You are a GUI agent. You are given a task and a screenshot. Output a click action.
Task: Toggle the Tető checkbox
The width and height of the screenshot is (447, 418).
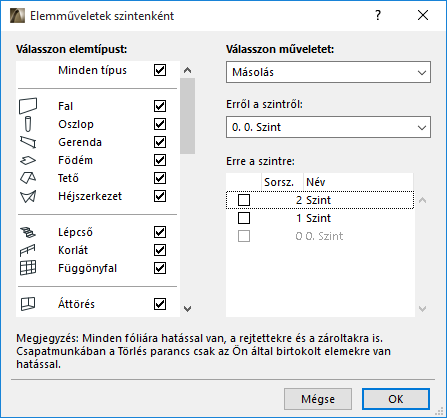coord(160,178)
